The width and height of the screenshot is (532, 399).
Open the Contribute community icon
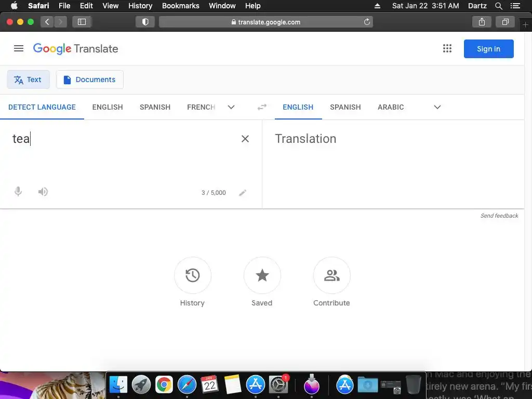click(332, 275)
